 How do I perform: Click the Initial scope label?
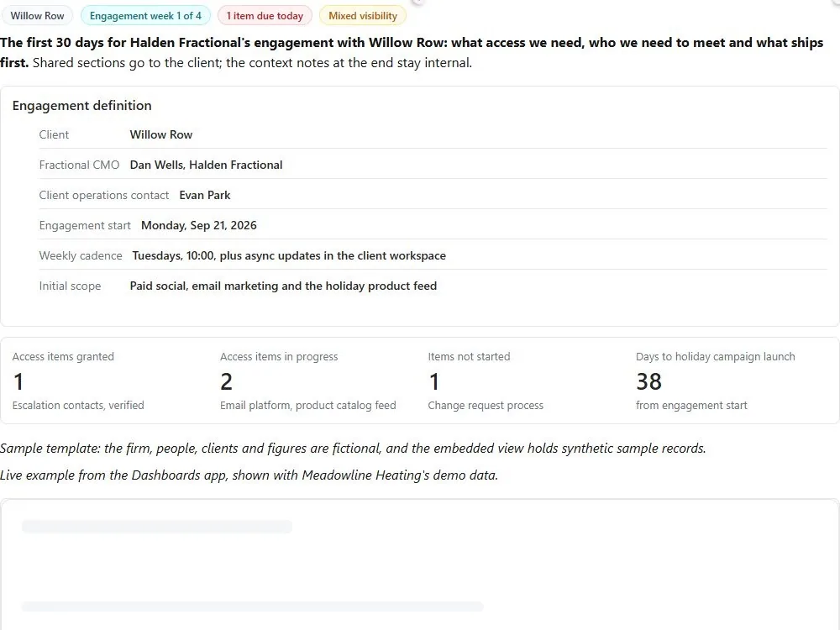70,286
